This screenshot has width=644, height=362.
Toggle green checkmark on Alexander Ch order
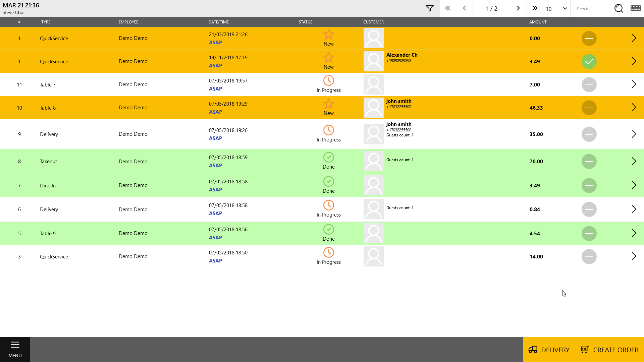589,62
